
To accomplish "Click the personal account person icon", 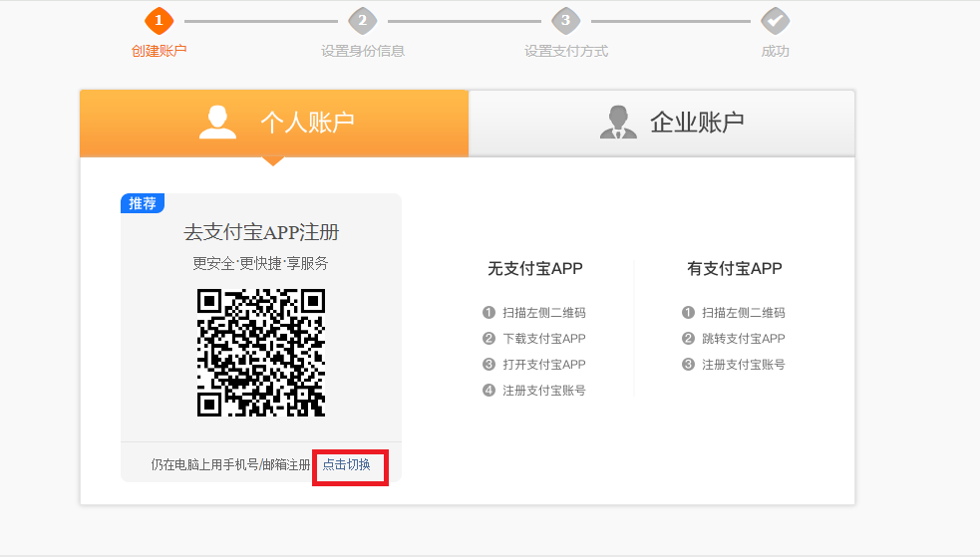I will [x=217, y=122].
